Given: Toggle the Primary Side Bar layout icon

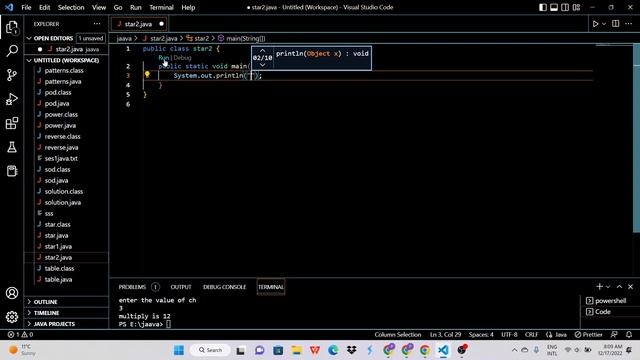Looking at the screenshot, I should click(542, 7).
